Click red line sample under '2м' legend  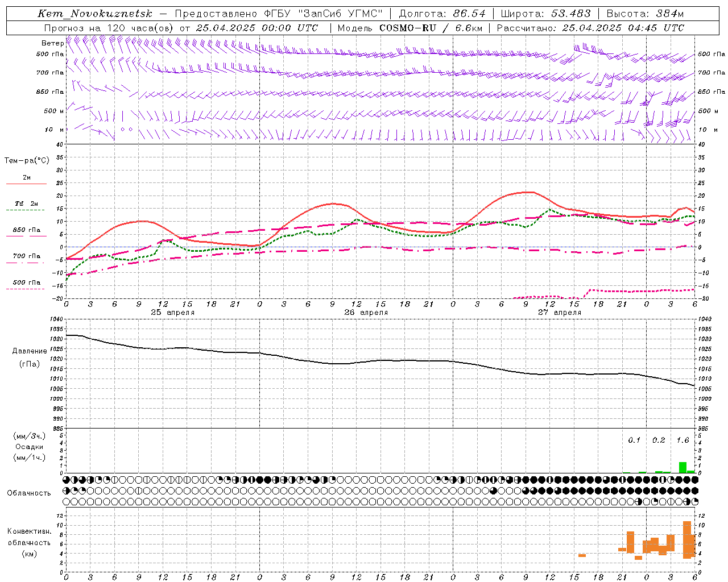pos(26,184)
